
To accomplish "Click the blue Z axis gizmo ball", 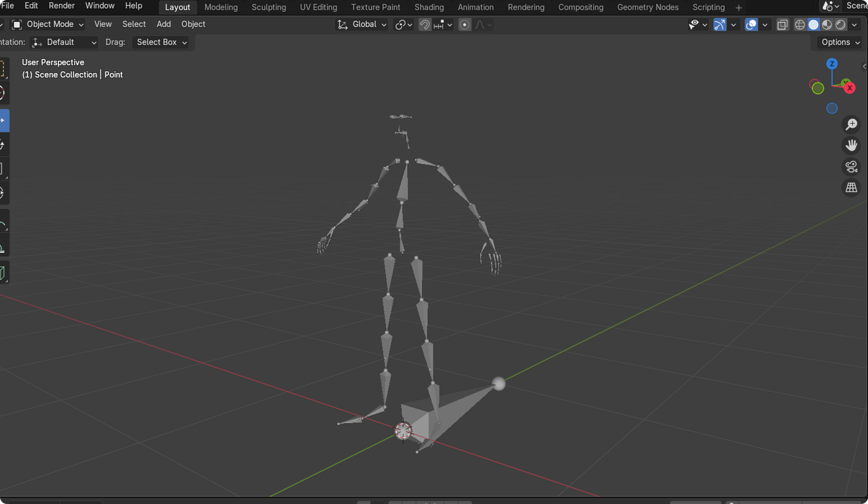I will tap(832, 64).
